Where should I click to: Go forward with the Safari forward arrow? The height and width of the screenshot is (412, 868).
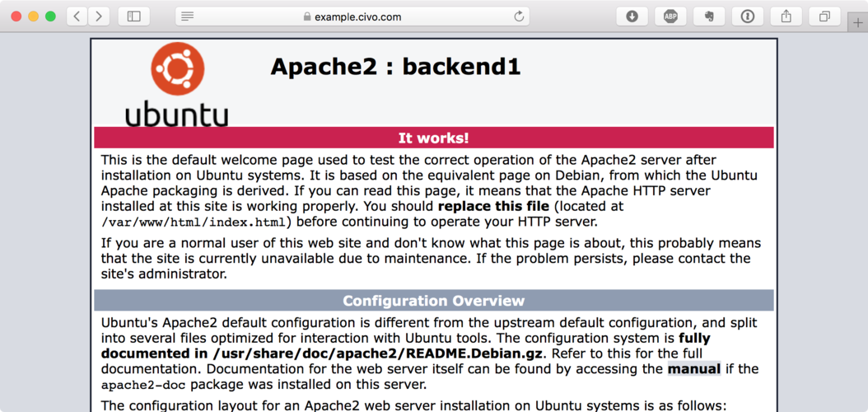(x=99, y=16)
